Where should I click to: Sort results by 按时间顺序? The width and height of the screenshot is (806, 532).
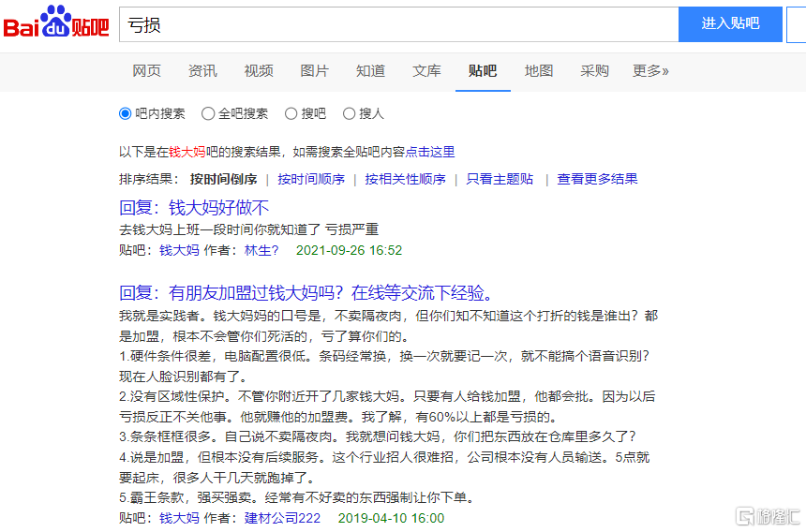(x=311, y=179)
